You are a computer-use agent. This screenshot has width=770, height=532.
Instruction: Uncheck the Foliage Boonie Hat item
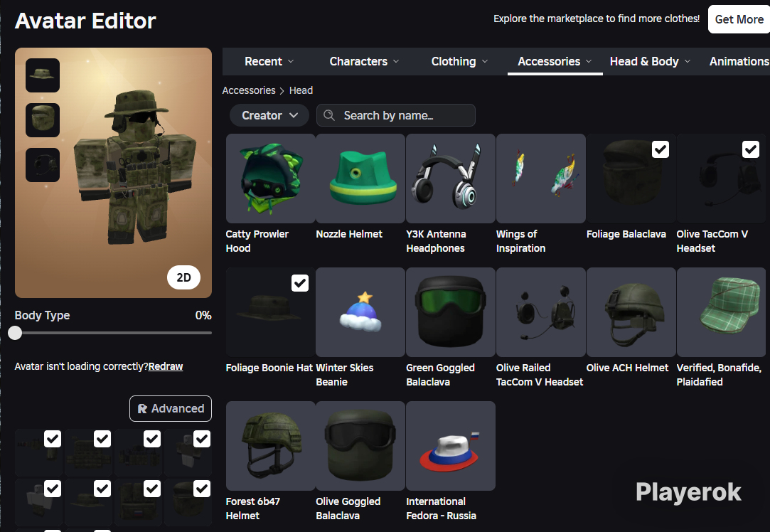coord(300,283)
